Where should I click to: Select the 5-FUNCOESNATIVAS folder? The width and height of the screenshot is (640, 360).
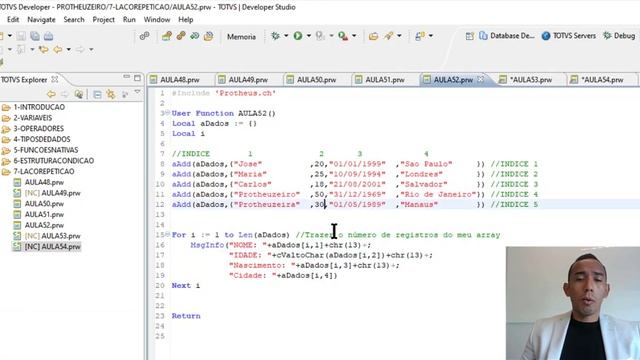point(46,150)
